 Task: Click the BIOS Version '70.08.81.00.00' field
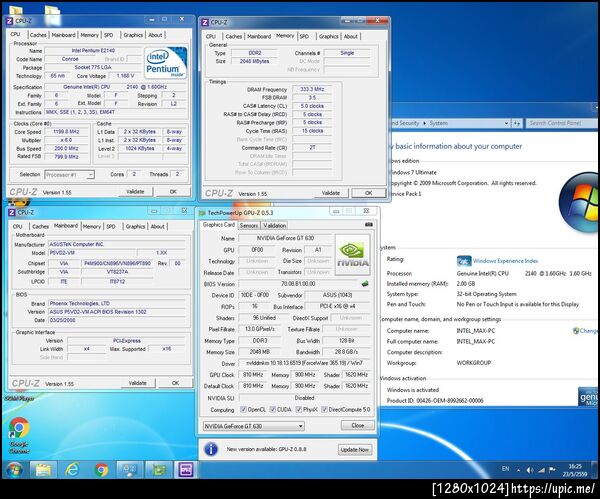point(298,284)
